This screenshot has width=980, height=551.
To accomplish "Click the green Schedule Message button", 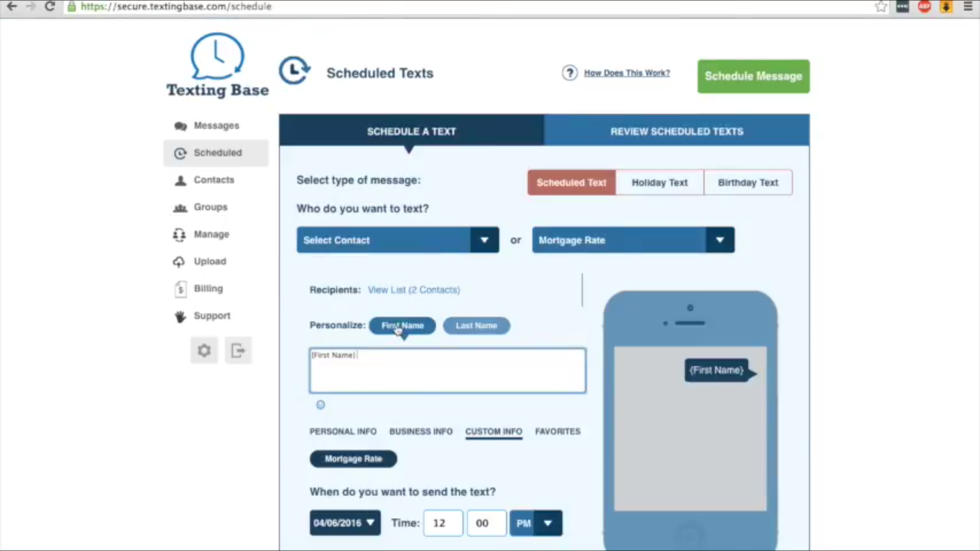I will 753,76.
